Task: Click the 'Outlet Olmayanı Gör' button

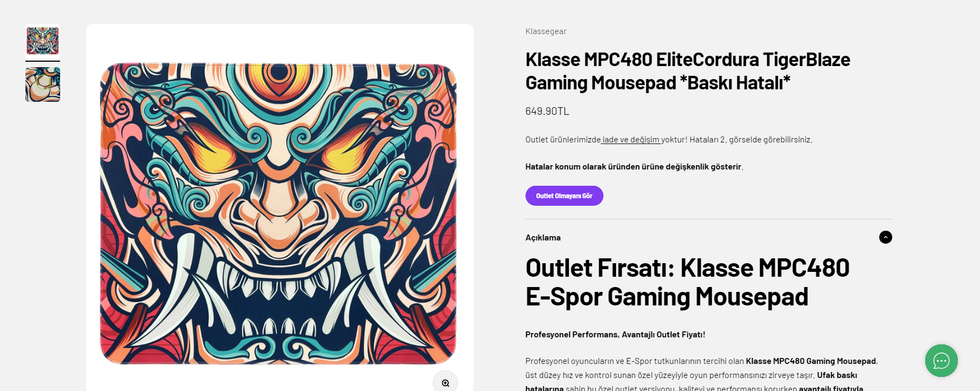Action: point(564,196)
